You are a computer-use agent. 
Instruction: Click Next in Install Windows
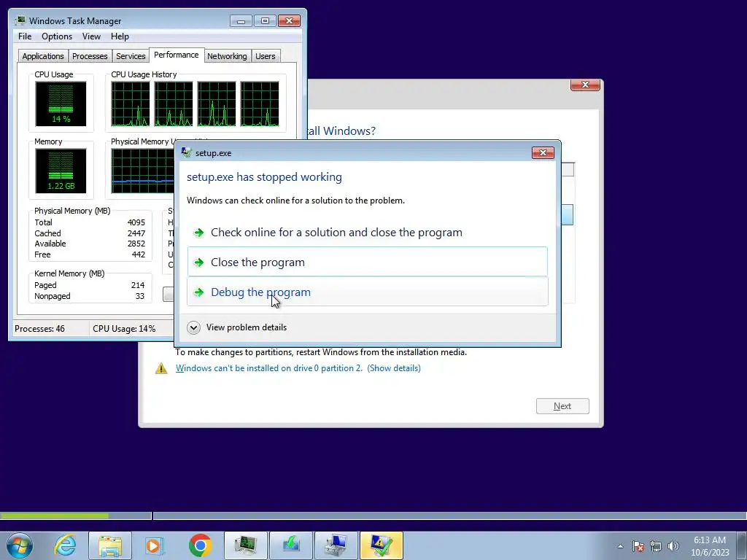(x=562, y=405)
